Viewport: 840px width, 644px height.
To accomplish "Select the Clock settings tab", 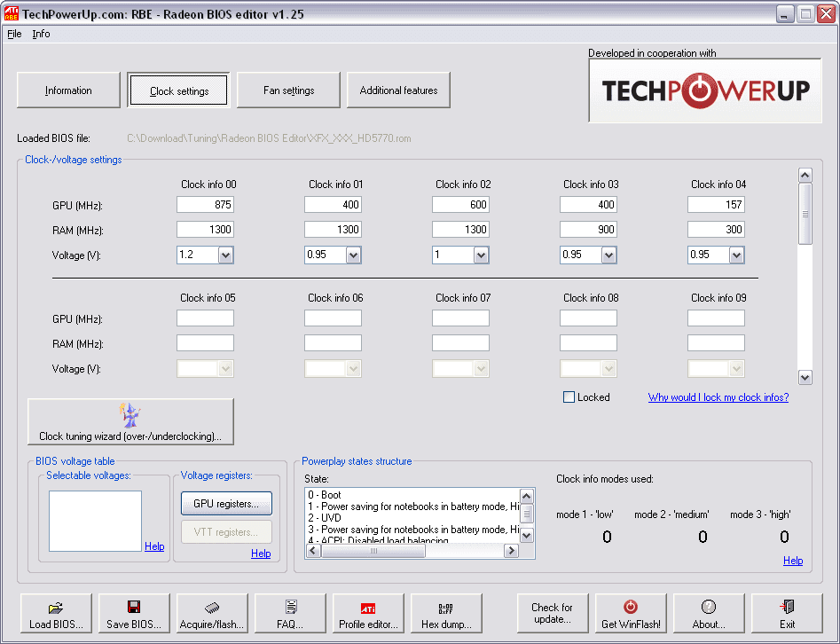I will 179,90.
